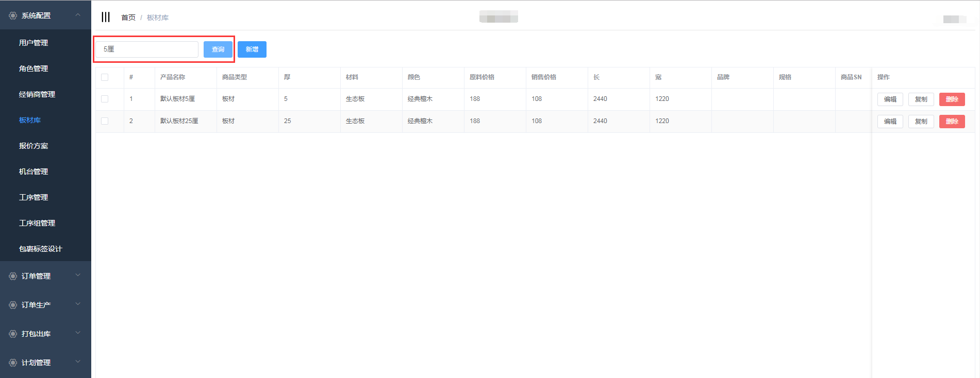Check the box for row 默认板材25厘
The width and height of the screenshot is (980, 378).
tap(105, 121)
